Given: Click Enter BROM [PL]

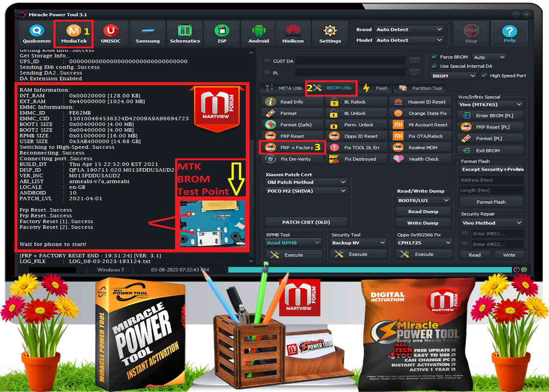Looking at the screenshot, I should coord(490,116).
